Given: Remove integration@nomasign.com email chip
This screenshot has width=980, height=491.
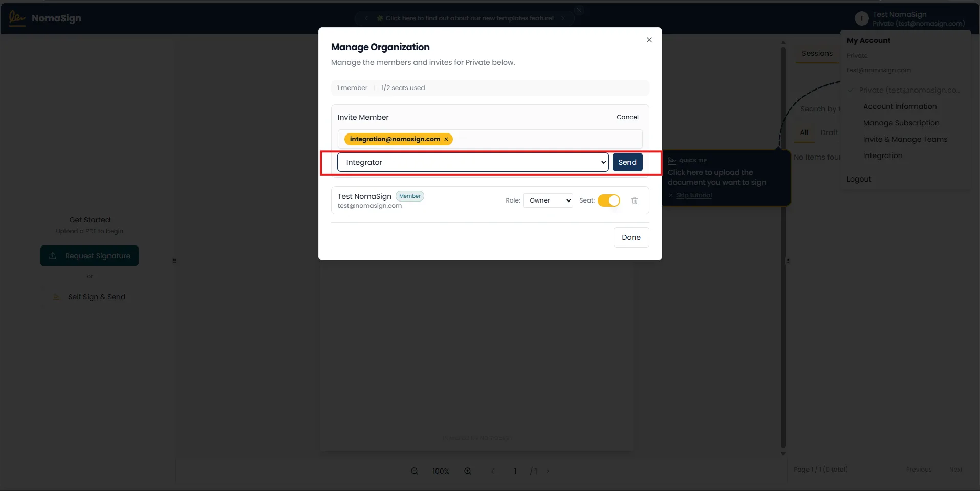Looking at the screenshot, I should point(446,139).
